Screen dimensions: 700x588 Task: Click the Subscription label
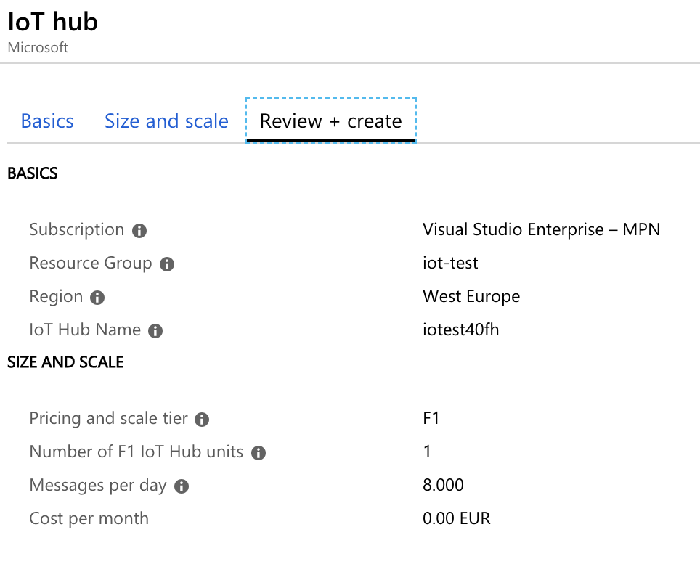(77, 229)
